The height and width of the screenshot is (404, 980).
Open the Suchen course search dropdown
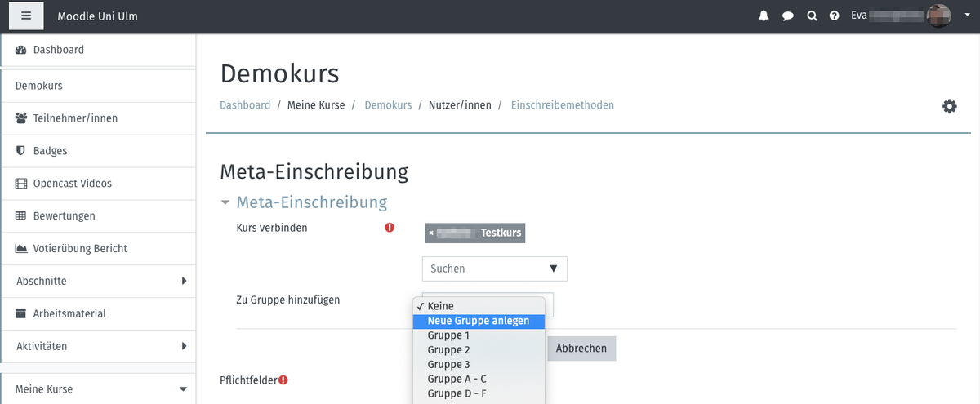click(494, 269)
